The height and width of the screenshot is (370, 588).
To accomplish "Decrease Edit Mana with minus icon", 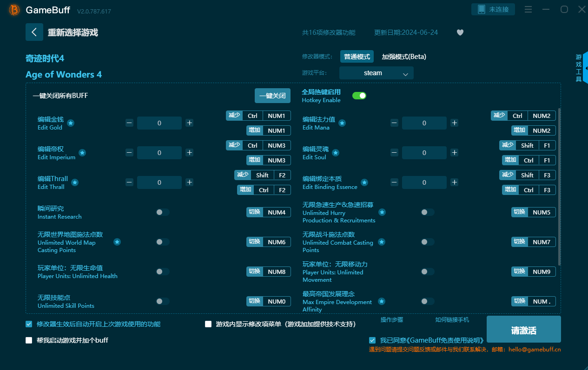I will 394,123.
